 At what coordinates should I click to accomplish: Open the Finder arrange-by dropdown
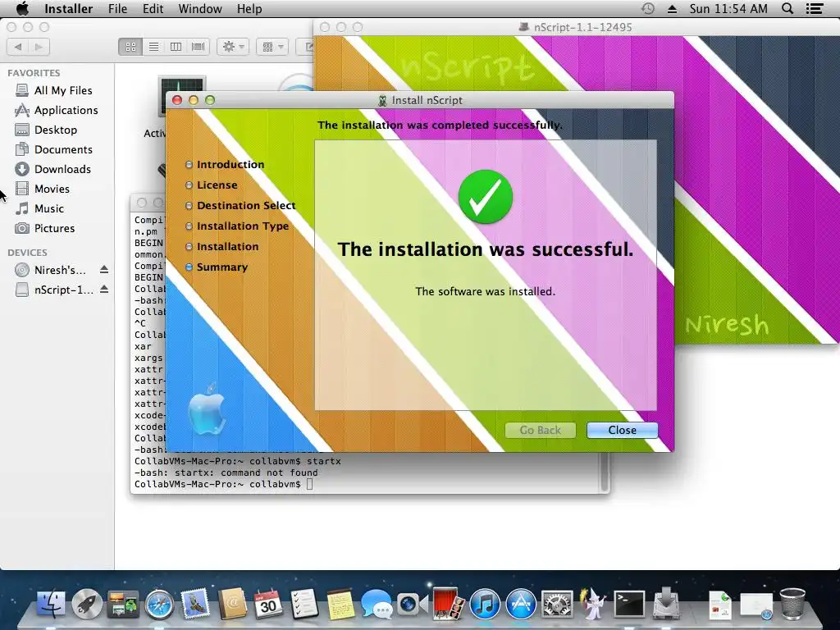(272, 47)
